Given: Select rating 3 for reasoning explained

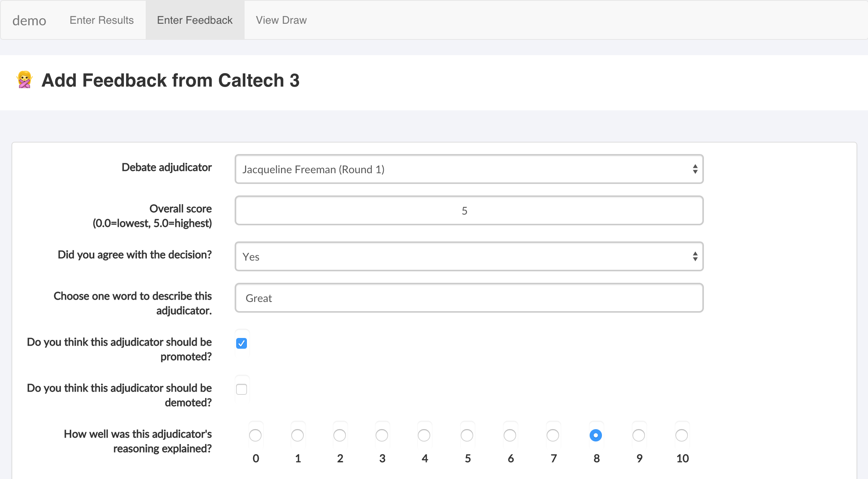Looking at the screenshot, I should tap(382, 435).
